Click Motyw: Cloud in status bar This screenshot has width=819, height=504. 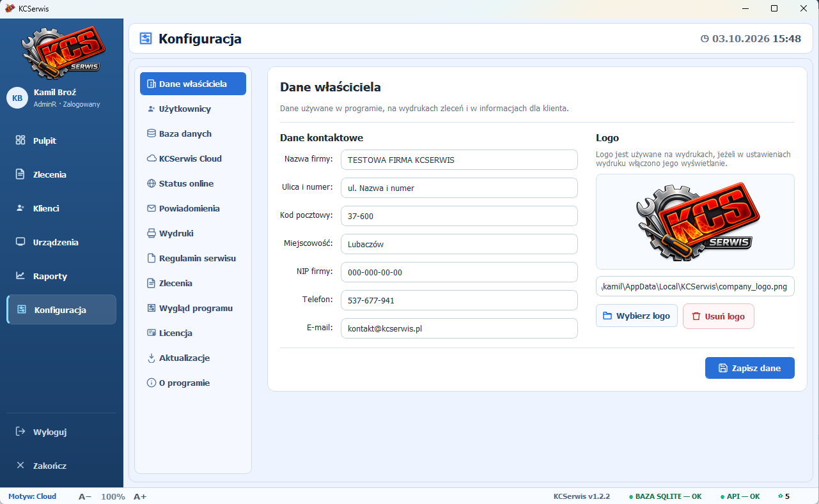click(33, 496)
